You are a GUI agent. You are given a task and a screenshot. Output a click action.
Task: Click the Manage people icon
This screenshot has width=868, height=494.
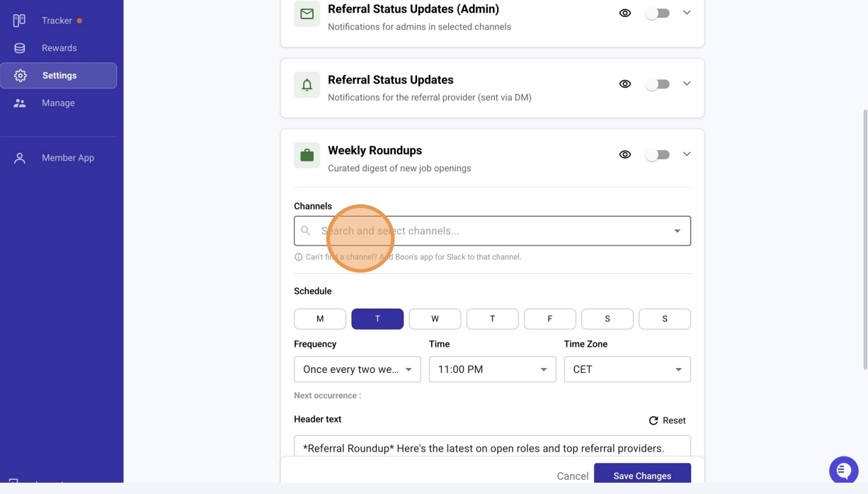pos(20,103)
